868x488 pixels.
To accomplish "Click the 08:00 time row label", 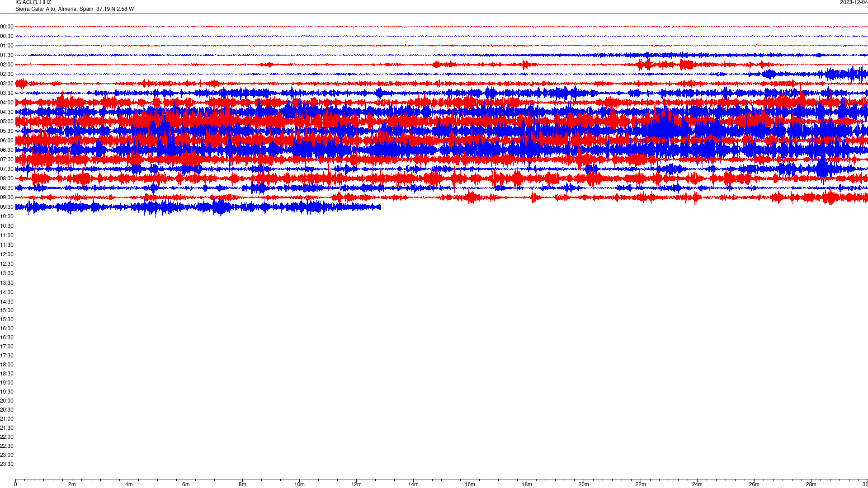I will pos(7,178).
